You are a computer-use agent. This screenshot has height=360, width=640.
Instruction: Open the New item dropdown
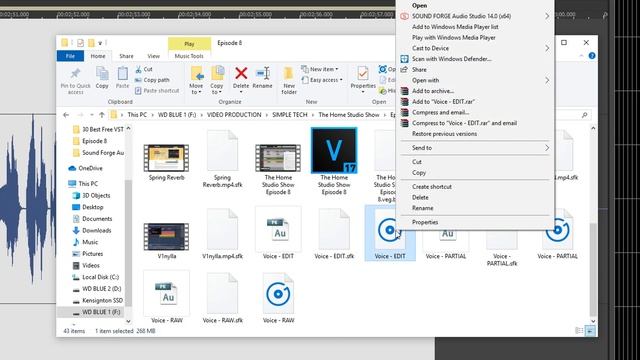(x=320, y=69)
